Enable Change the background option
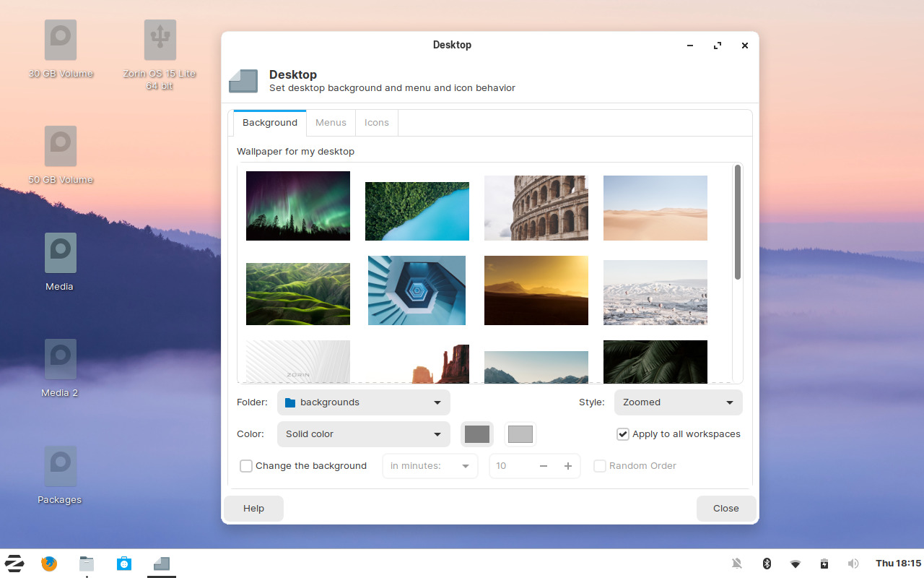This screenshot has height=578, width=924. (x=246, y=466)
